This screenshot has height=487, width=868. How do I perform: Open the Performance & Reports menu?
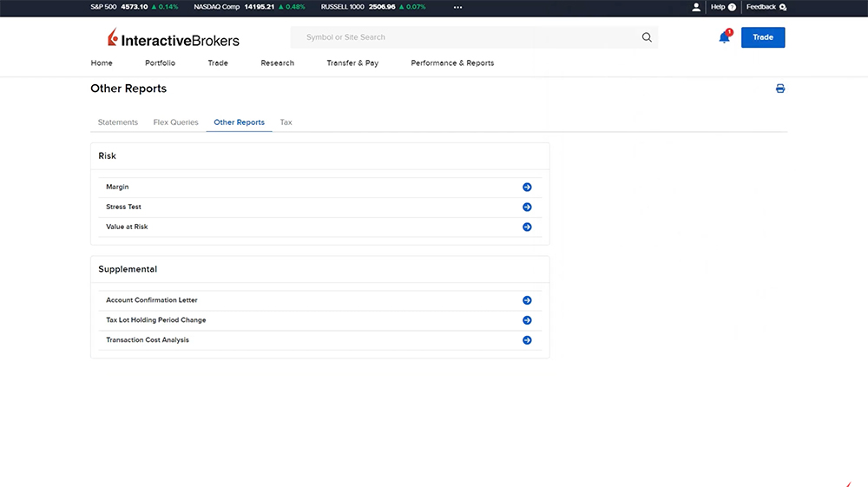(x=452, y=63)
